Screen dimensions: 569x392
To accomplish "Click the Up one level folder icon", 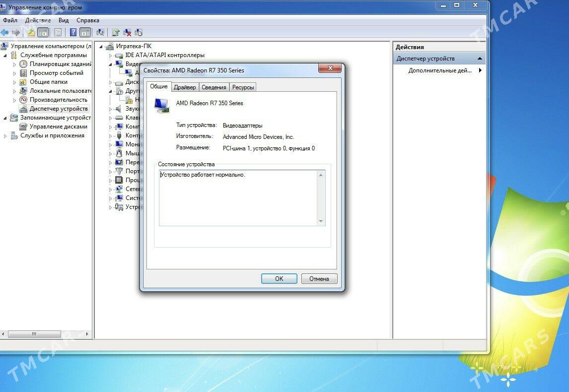I will click(x=31, y=33).
